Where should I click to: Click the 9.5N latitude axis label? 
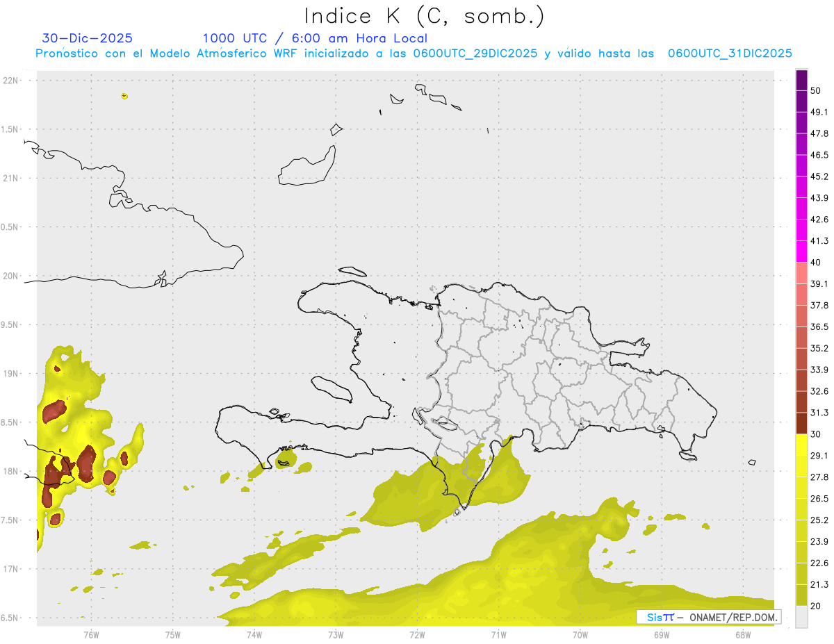(x=10, y=324)
